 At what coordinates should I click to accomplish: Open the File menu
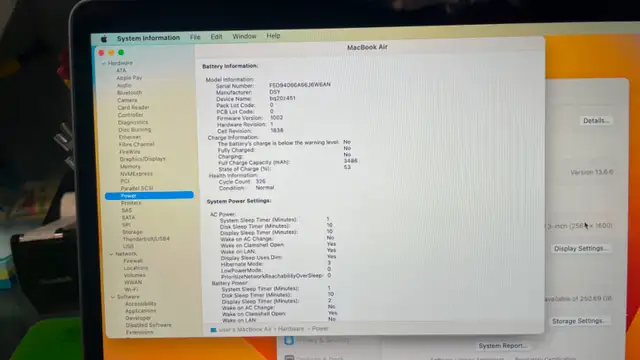(x=195, y=37)
